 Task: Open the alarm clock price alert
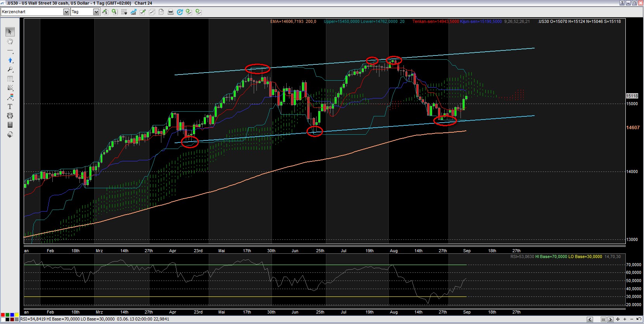click(x=10, y=116)
